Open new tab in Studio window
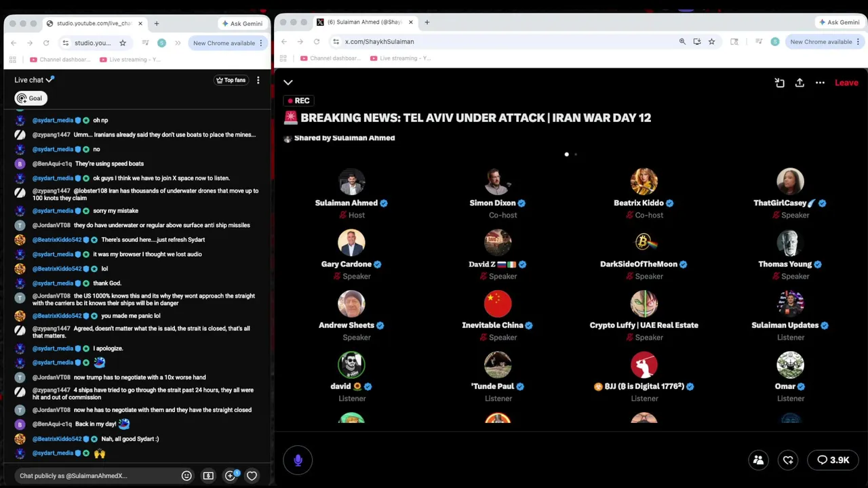868x488 pixels. point(157,23)
